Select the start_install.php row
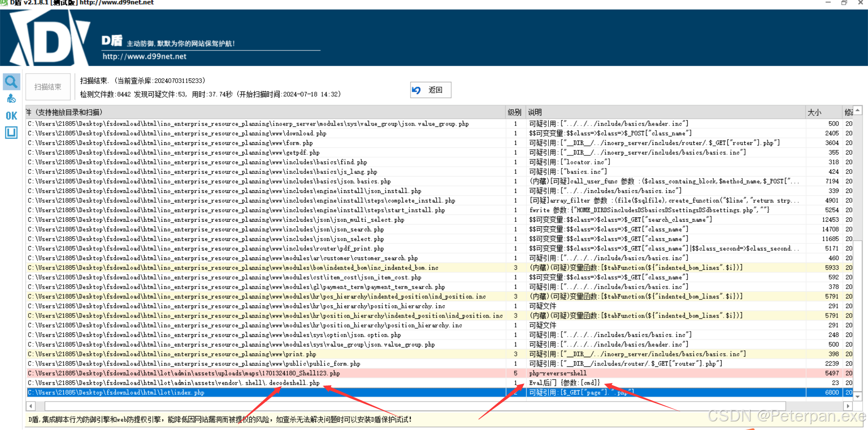 (439, 210)
